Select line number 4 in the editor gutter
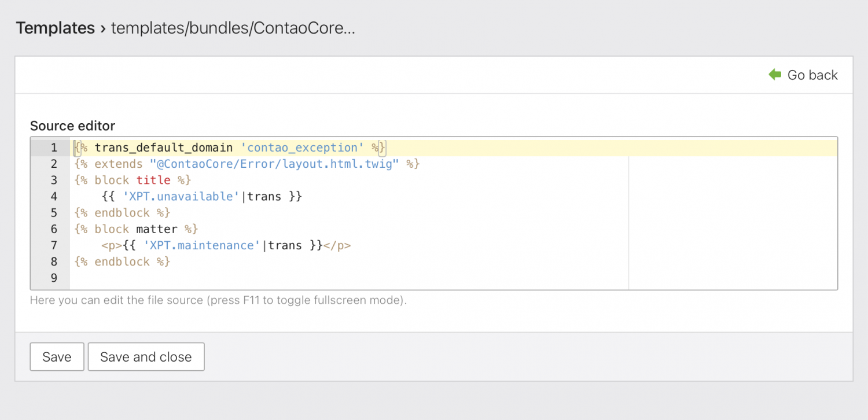 [54, 197]
